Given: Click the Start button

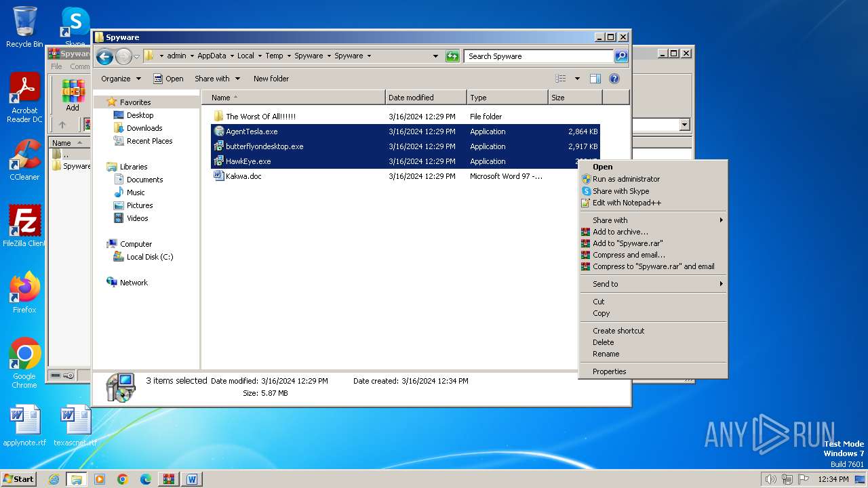Looking at the screenshot, I should click(x=18, y=479).
